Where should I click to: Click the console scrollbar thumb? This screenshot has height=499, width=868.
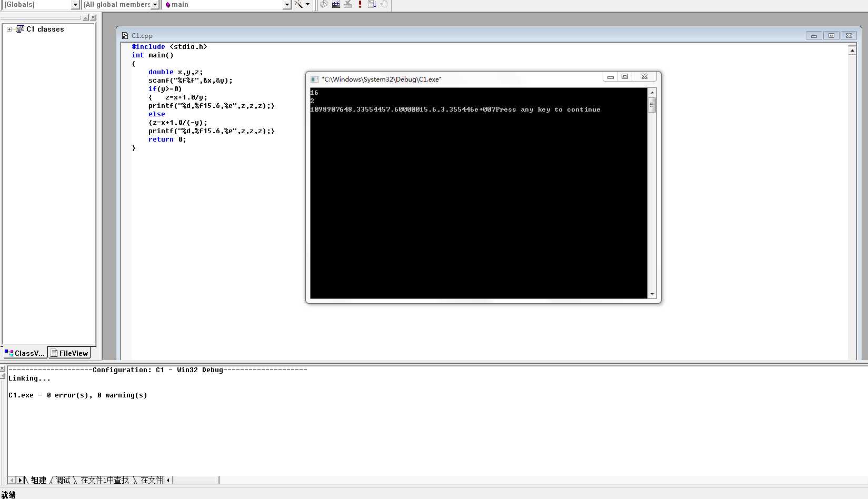coord(652,105)
